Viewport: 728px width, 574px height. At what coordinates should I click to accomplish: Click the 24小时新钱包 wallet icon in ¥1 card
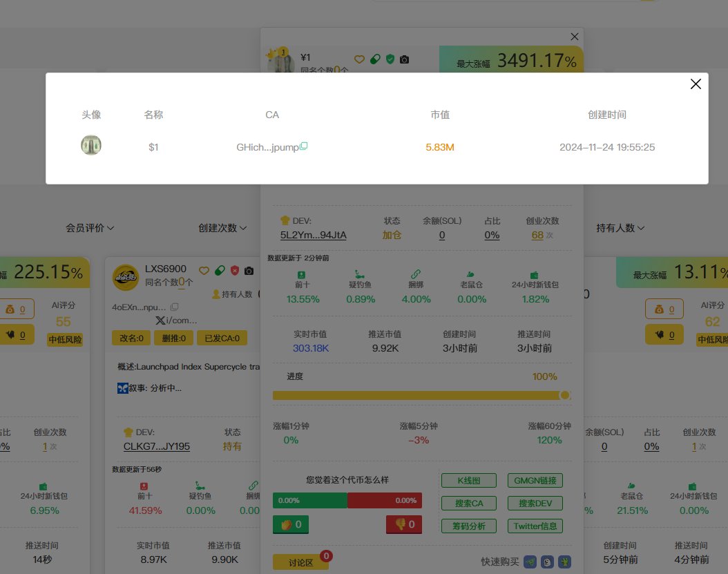(x=535, y=275)
